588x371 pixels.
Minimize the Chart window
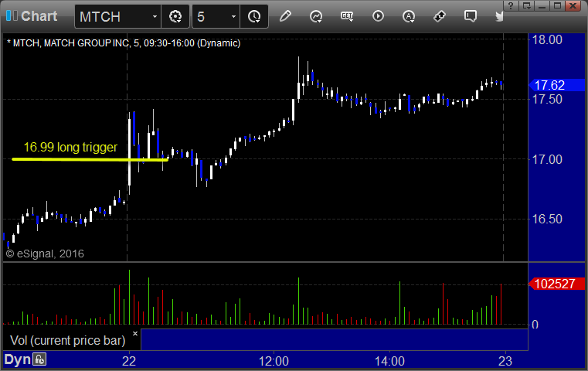[x=542, y=5]
